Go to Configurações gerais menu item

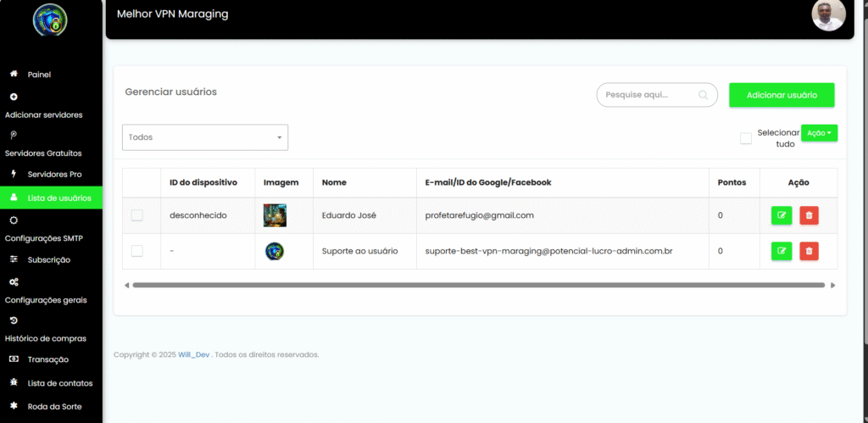(44, 299)
